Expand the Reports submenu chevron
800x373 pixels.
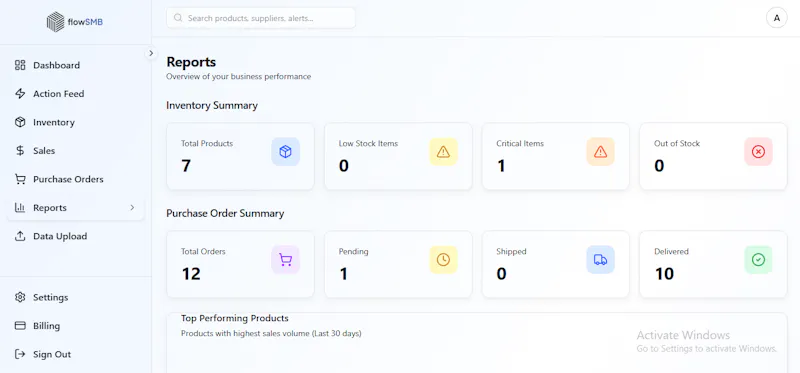coord(132,208)
